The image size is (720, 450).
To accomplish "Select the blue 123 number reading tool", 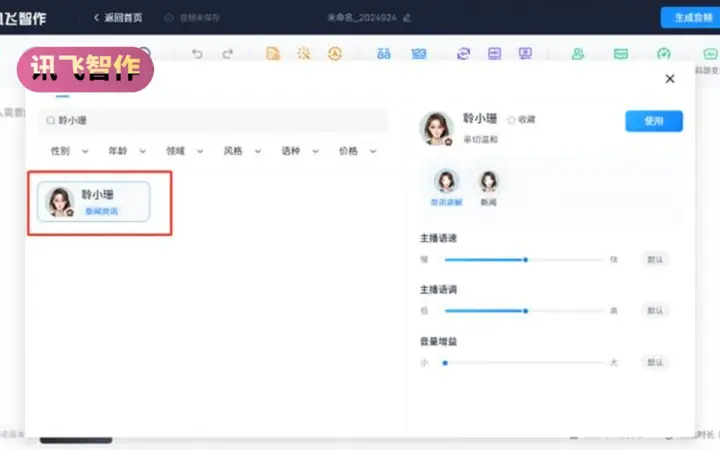I will [418, 54].
